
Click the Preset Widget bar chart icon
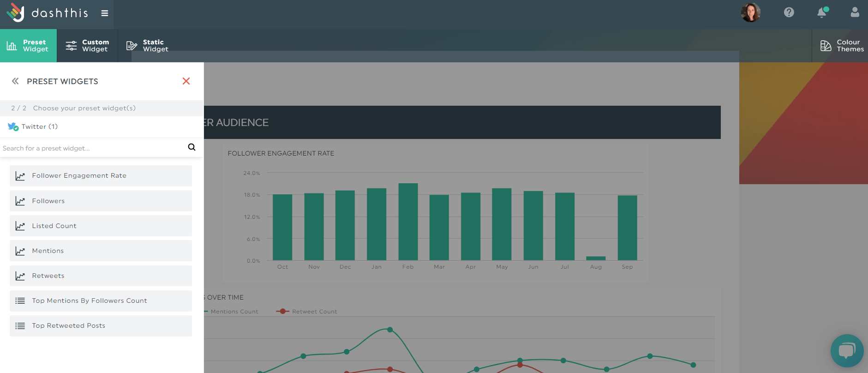coord(12,46)
